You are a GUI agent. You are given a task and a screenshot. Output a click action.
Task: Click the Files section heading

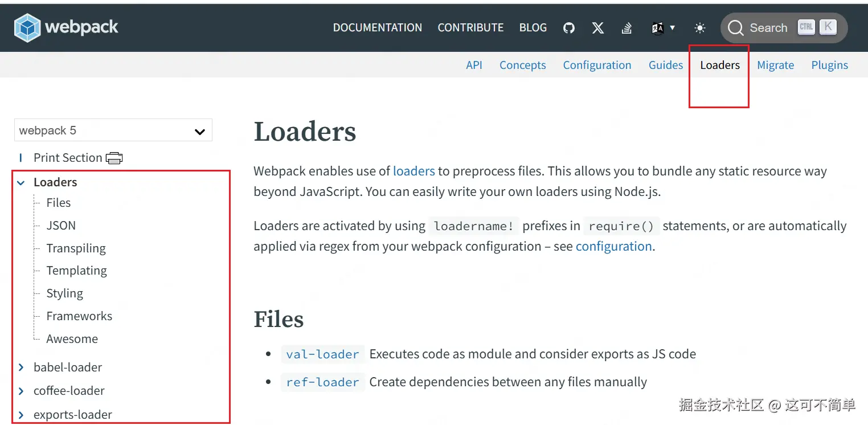click(x=279, y=319)
